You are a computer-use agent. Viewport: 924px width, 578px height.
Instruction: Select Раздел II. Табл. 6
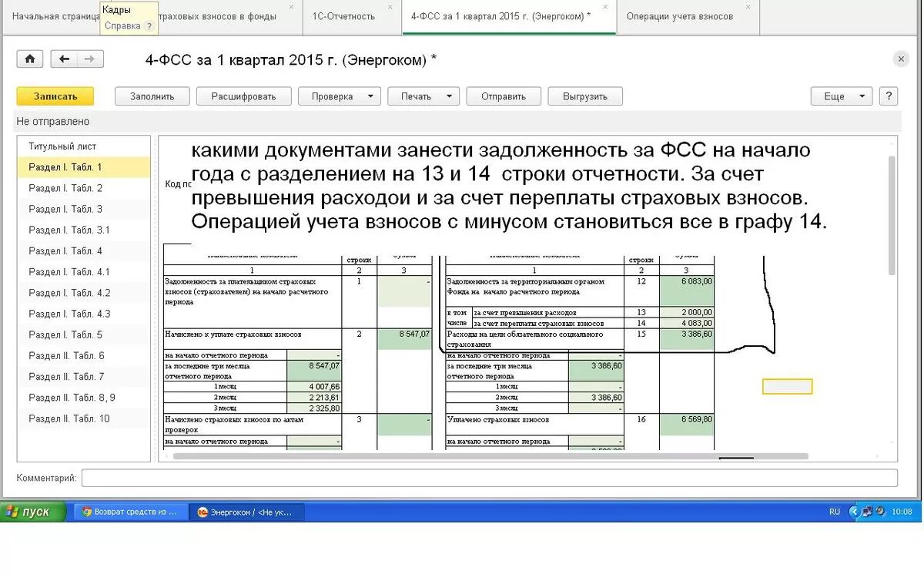[83, 355]
